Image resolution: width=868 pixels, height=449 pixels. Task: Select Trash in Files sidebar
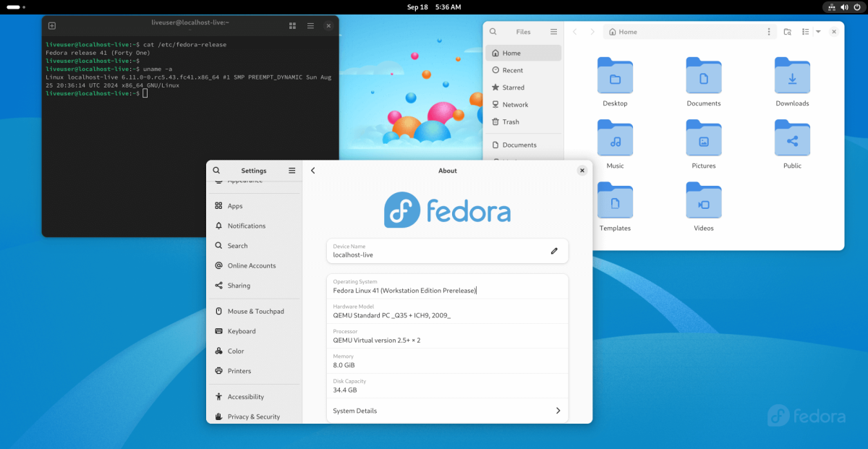click(523, 122)
